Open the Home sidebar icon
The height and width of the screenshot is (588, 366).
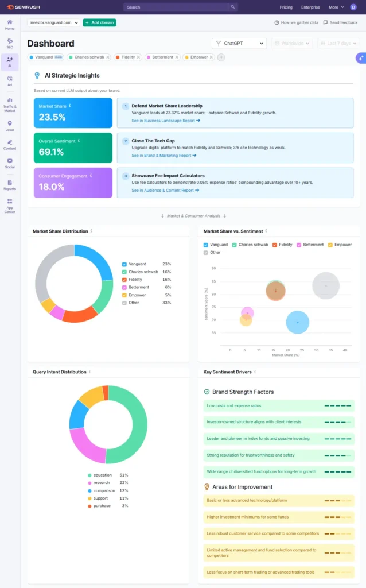(x=10, y=25)
